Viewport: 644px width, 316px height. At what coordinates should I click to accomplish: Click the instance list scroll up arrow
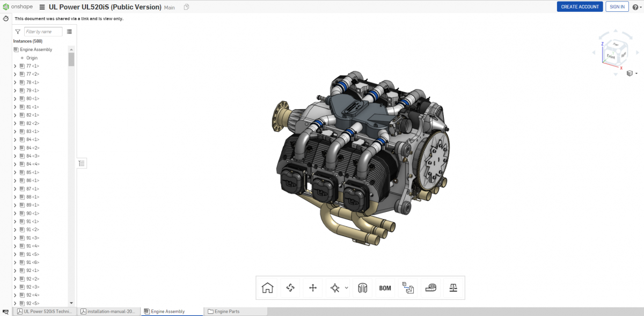71,49
